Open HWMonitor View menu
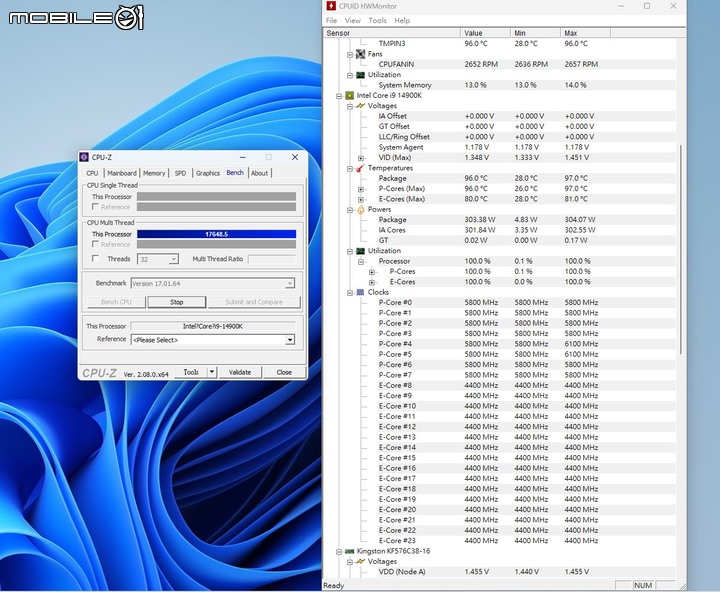The width and height of the screenshot is (720, 592). (x=353, y=21)
